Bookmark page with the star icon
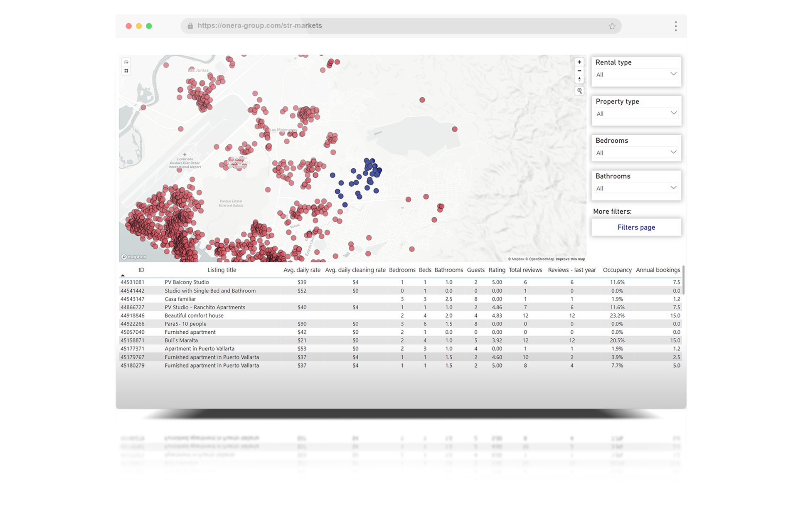Screen dimensions: 798x532 pos(612,26)
